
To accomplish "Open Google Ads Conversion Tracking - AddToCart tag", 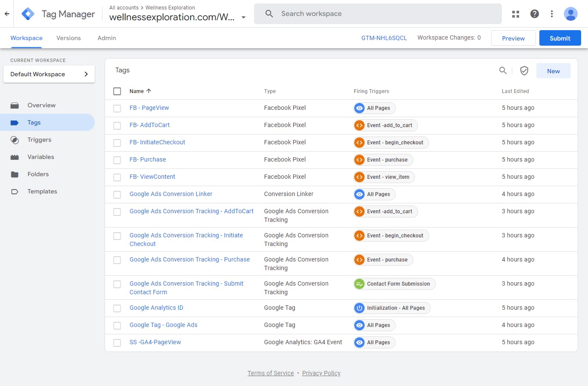I will pos(192,211).
